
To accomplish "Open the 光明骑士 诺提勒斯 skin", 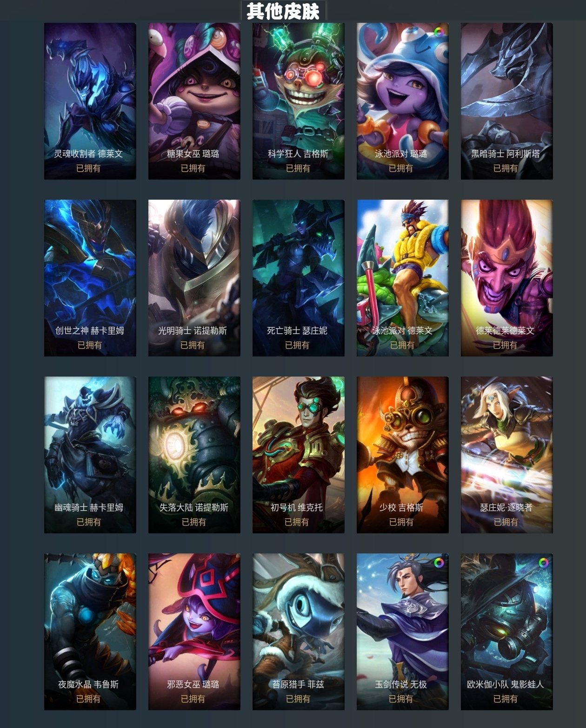I will click(x=194, y=278).
